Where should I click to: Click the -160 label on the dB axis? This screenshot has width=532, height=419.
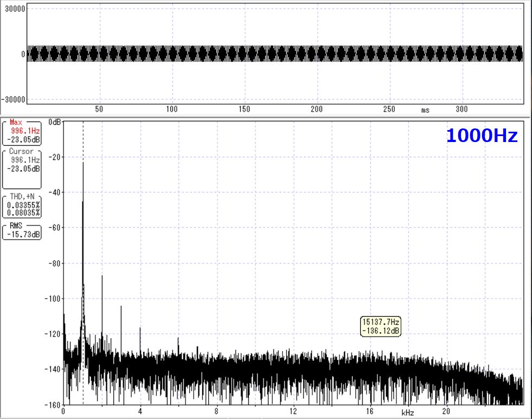pyautogui.click(x=53, y=404)
